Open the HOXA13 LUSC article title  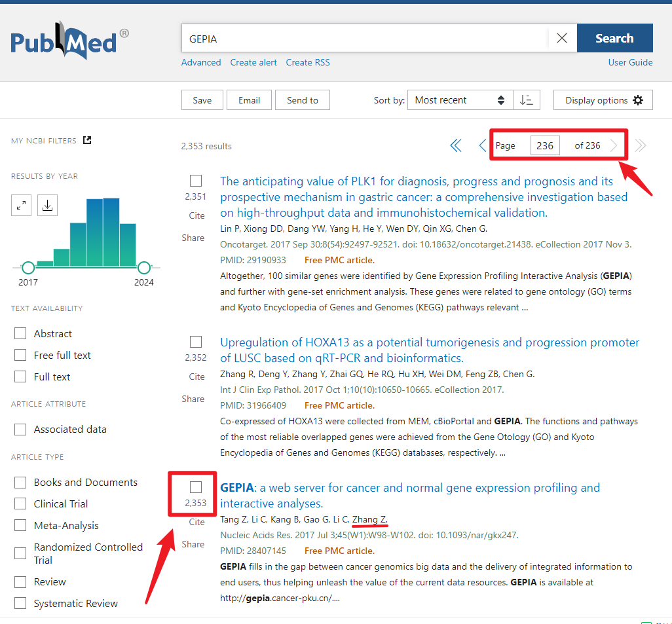tap(430, 350)
